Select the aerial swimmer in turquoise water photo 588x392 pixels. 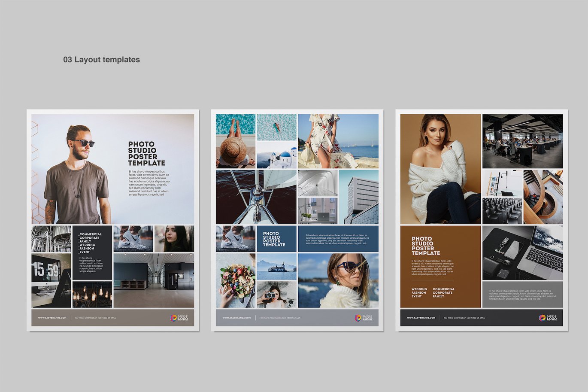point(277,127)
